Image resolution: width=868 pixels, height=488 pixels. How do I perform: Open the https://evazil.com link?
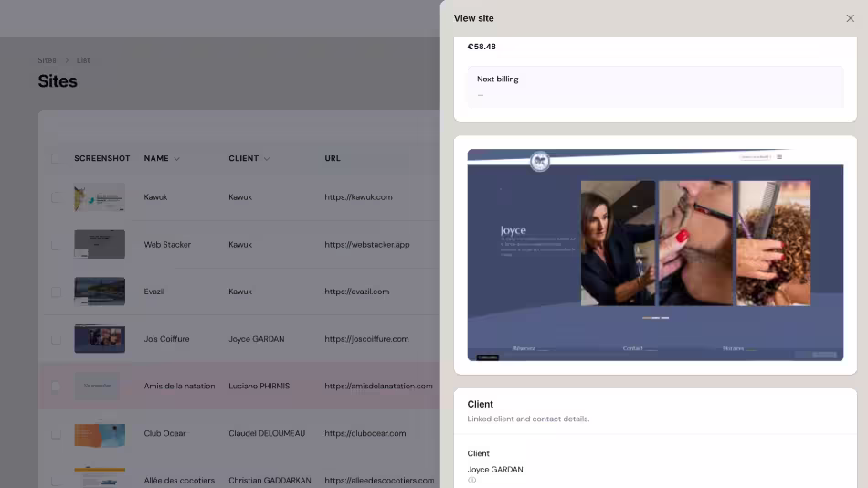(357, 292)
